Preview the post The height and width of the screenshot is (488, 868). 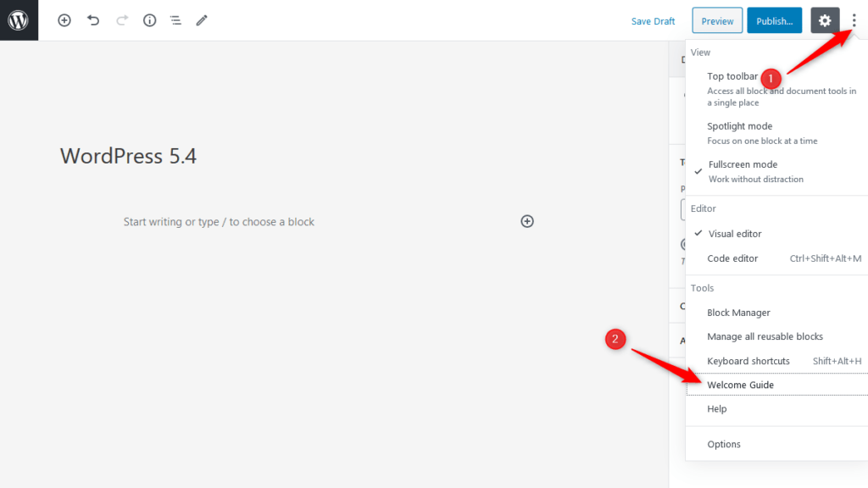point(717,20)
